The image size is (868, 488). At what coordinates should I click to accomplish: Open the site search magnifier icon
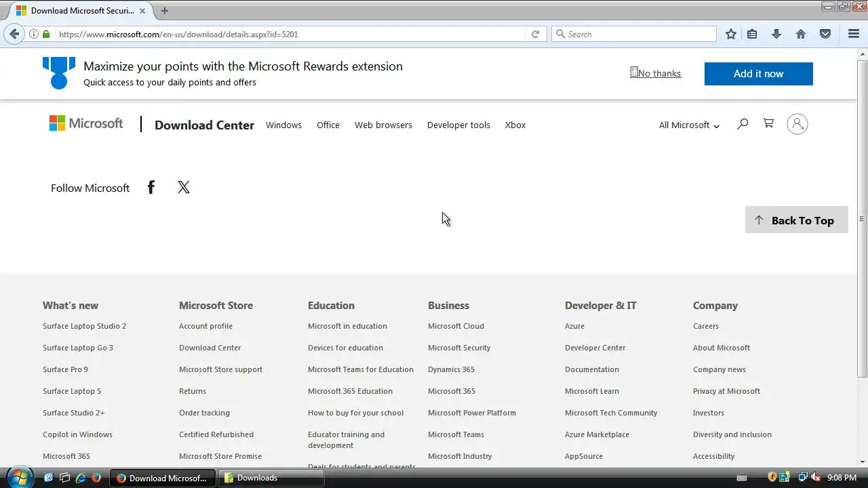743,123
